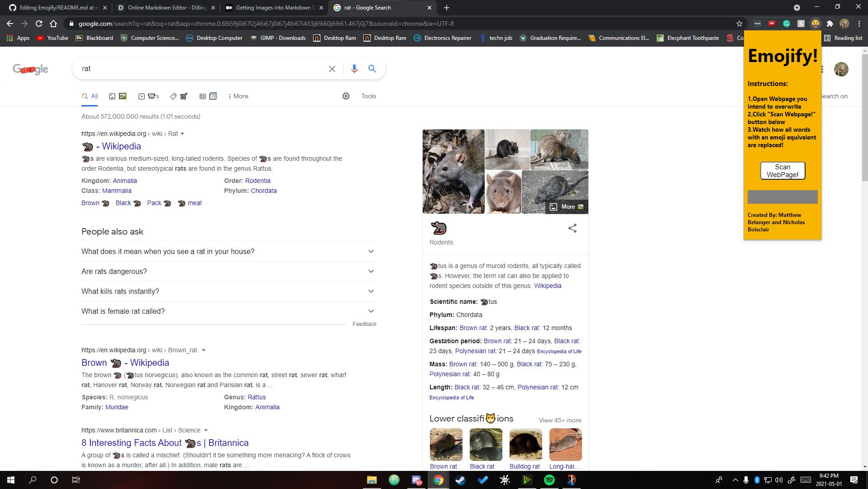868x489 pixels.
Task: Show hidden system tray icons chevron
Action: (x=735, y=480)
